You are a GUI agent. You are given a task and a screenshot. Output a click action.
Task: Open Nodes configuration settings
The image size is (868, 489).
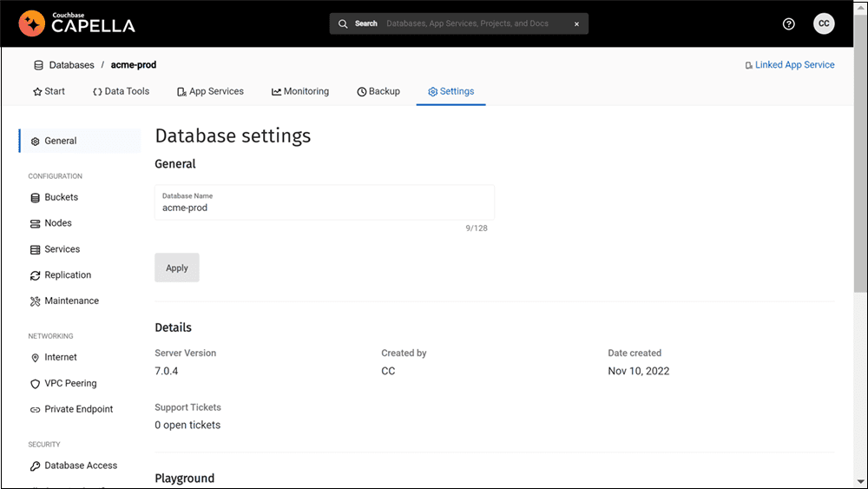point(58,223)
